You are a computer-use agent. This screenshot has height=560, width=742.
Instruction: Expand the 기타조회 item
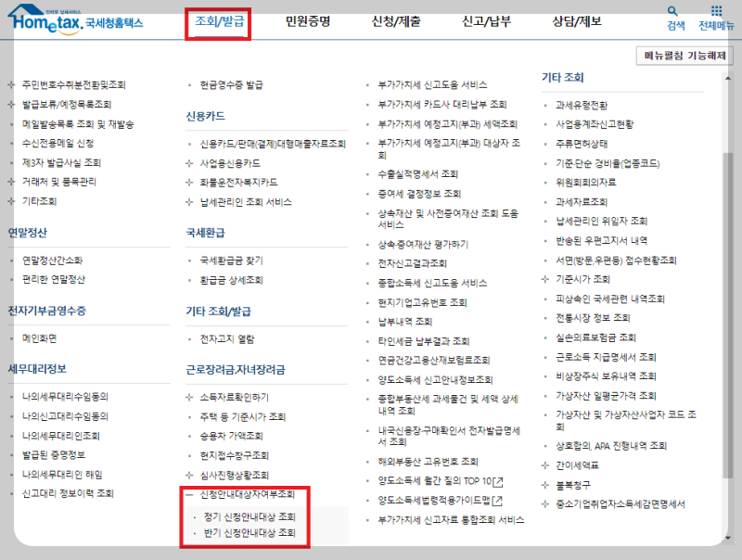(x=11, y=201)
